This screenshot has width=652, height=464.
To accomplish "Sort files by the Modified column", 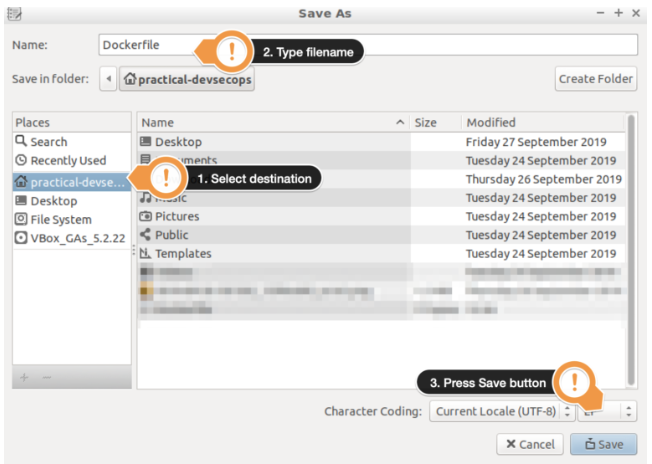I will [x=543, y=123].
